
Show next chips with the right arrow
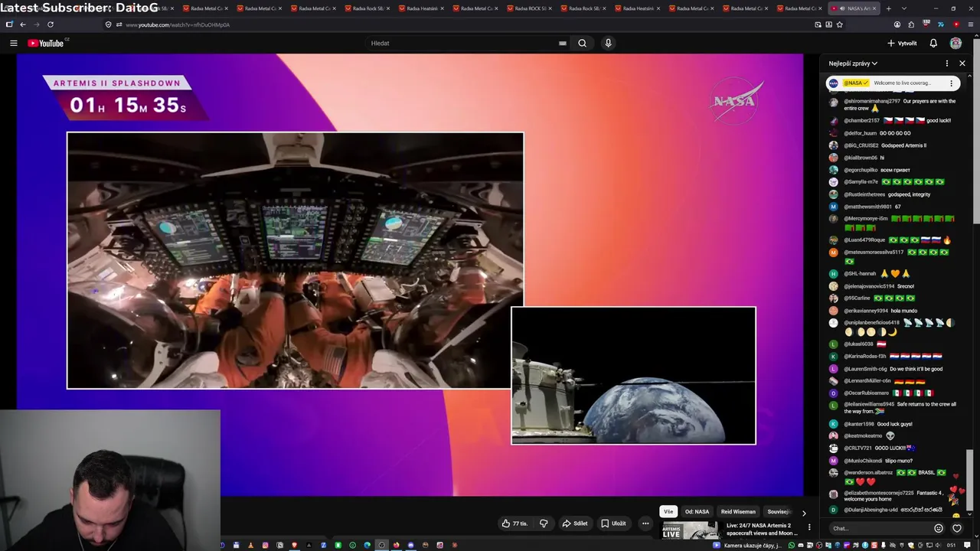[803, 512]
